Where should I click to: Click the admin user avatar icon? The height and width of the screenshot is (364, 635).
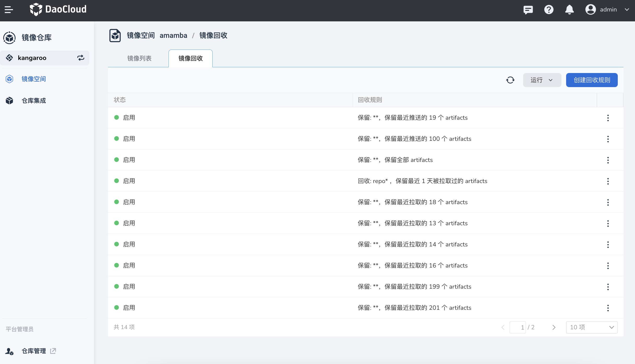click(x=591, y=10)
